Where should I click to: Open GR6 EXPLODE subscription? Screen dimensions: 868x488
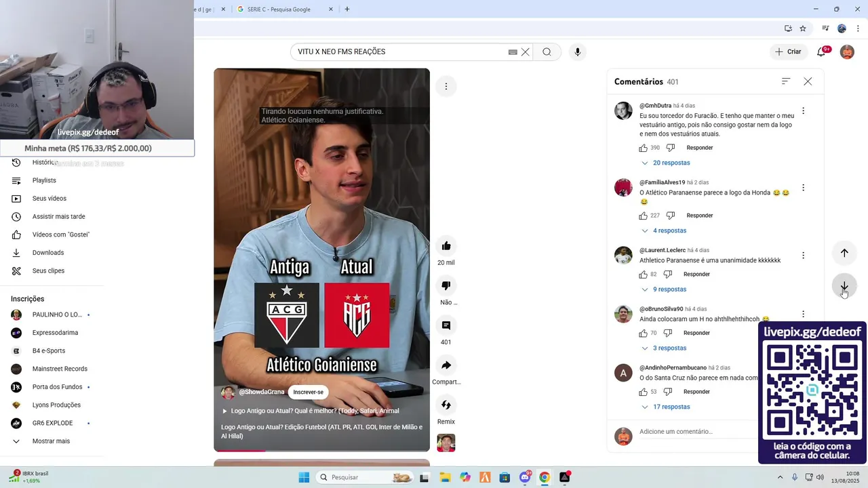52,423
